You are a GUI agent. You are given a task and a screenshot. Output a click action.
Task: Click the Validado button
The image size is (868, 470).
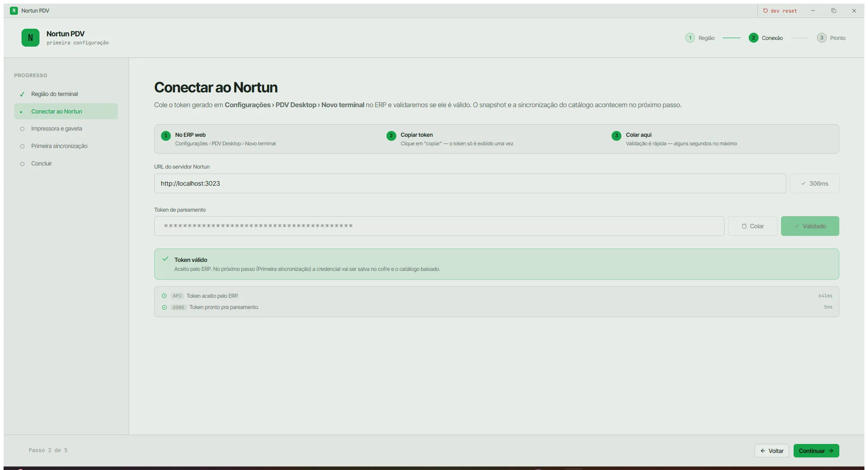[x=810, y=226]
